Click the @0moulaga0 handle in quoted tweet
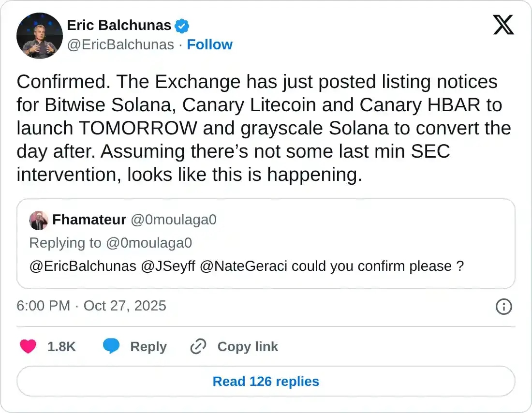Viewport: 532px width, 413px height. pos(174,220)
